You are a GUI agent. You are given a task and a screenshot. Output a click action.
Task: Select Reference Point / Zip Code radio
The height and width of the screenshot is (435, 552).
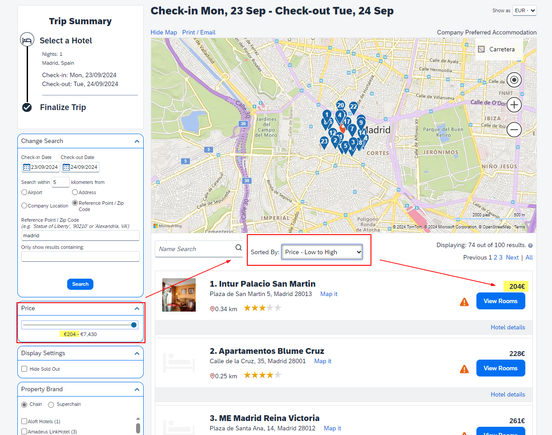[75, 203]
